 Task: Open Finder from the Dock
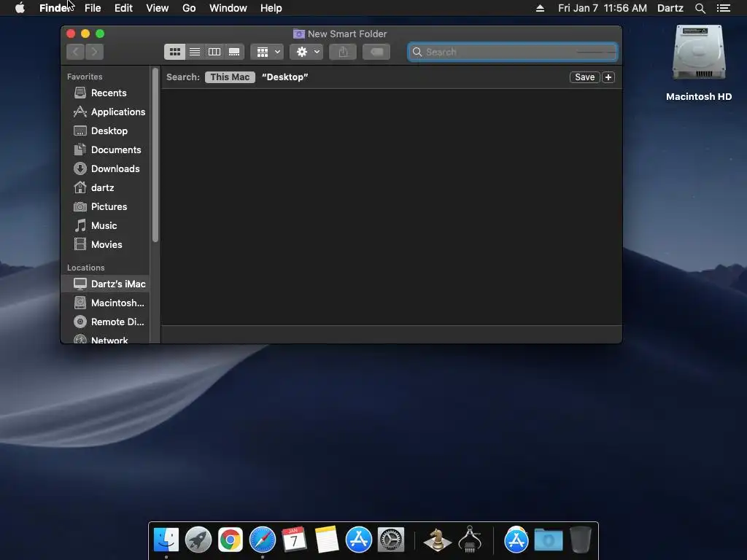click(x=166, y=540)
